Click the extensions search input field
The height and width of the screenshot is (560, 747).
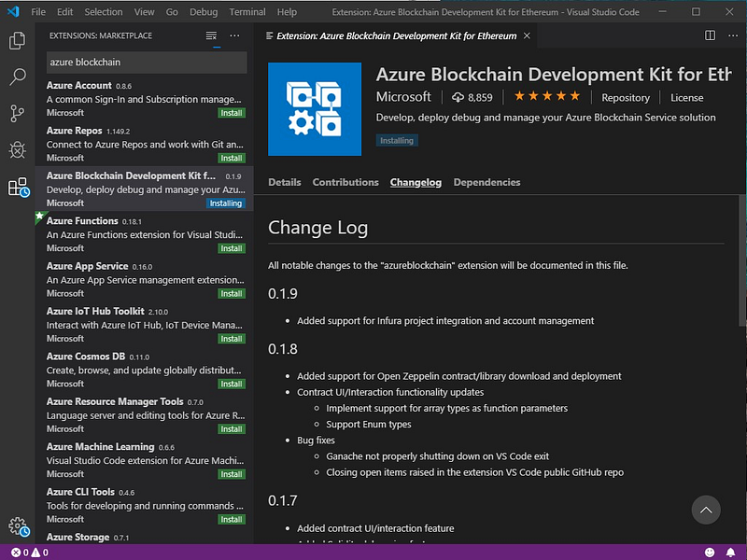tap(146, 63)
